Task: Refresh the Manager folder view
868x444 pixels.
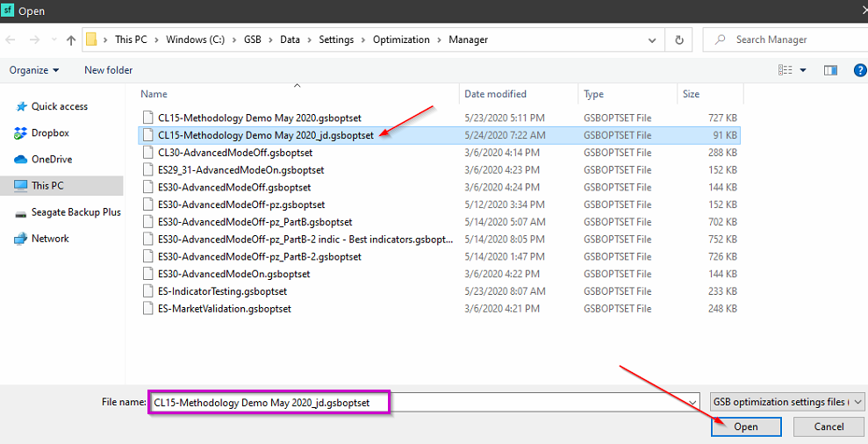Action: tap(678, 39)
